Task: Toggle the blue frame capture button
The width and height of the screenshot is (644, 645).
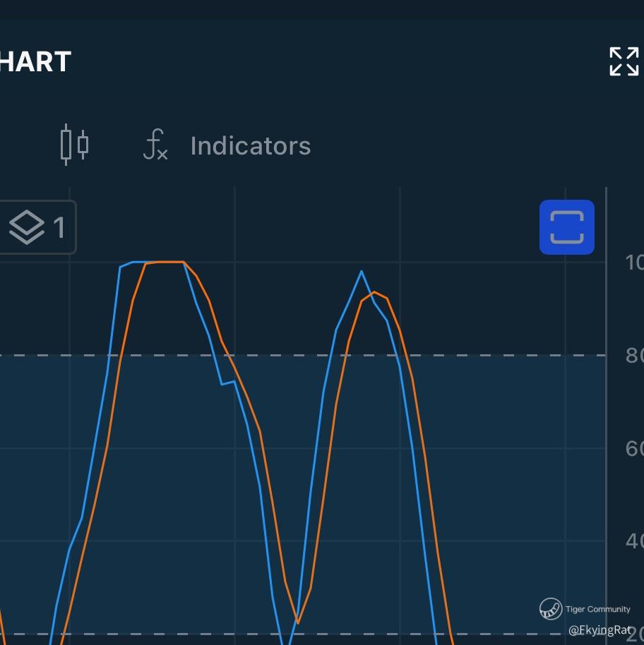Action: pos(566,227)
